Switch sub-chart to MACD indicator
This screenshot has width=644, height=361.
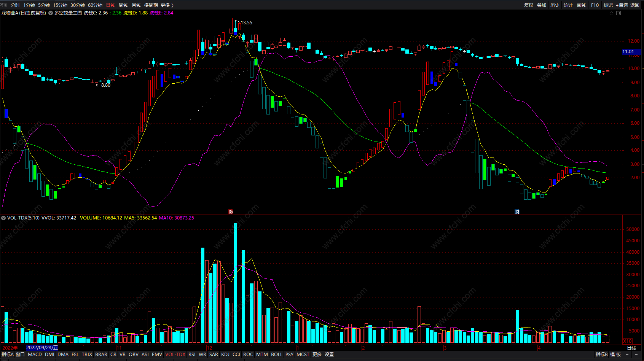tap(35, 355)
